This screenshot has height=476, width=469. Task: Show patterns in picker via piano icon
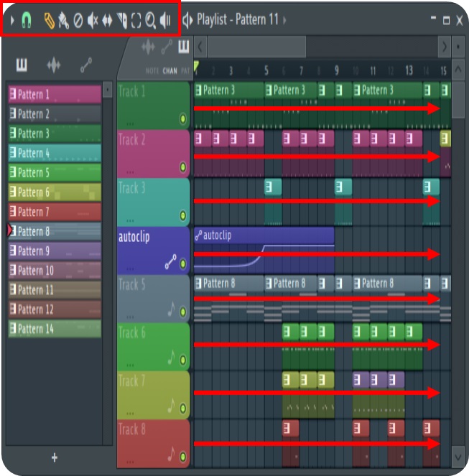click(x=22, y=65)
